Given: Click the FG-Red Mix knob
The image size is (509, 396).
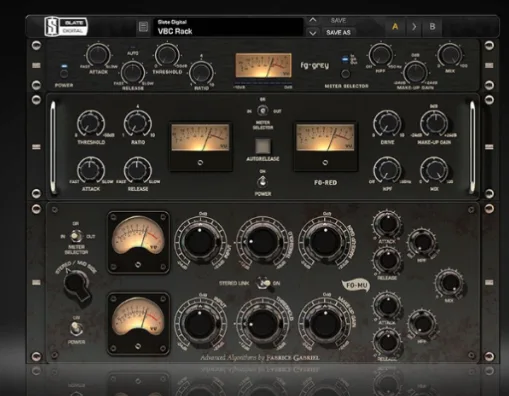Looking at the screenshot, I should pyautogui.click(x=434, y=170).
